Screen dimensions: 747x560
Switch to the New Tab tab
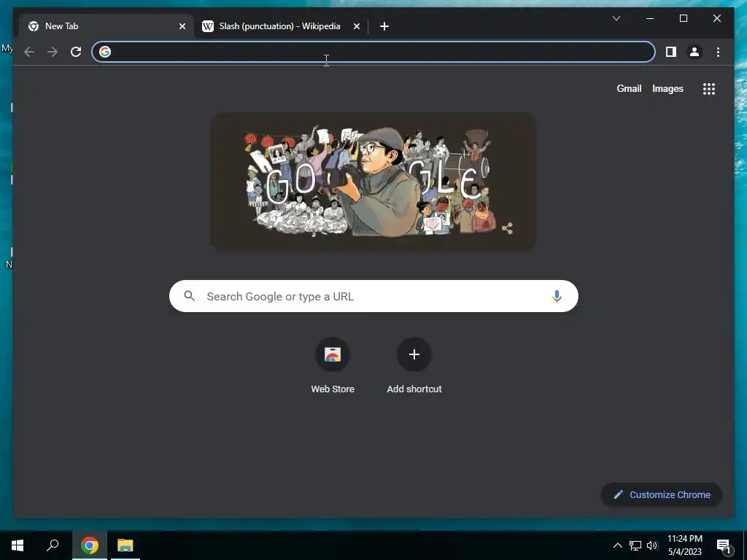[x=107, y=26]
